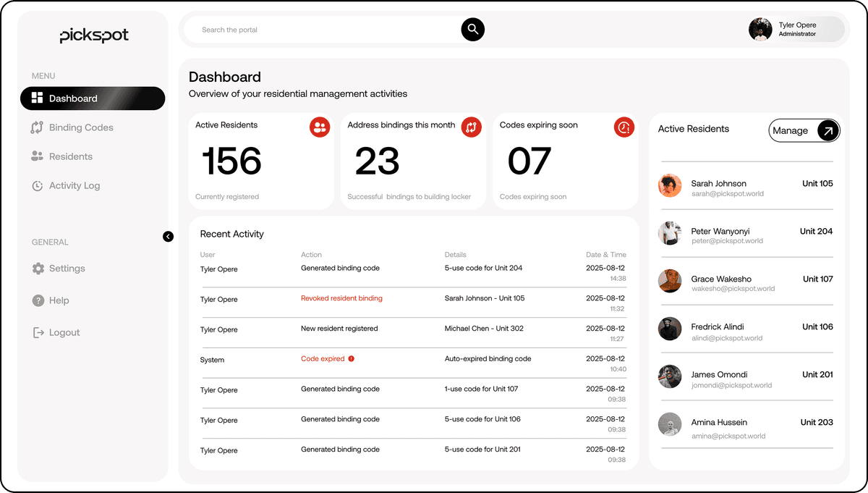Click Amina Hussein's Unit 203 label

point(817,422)
